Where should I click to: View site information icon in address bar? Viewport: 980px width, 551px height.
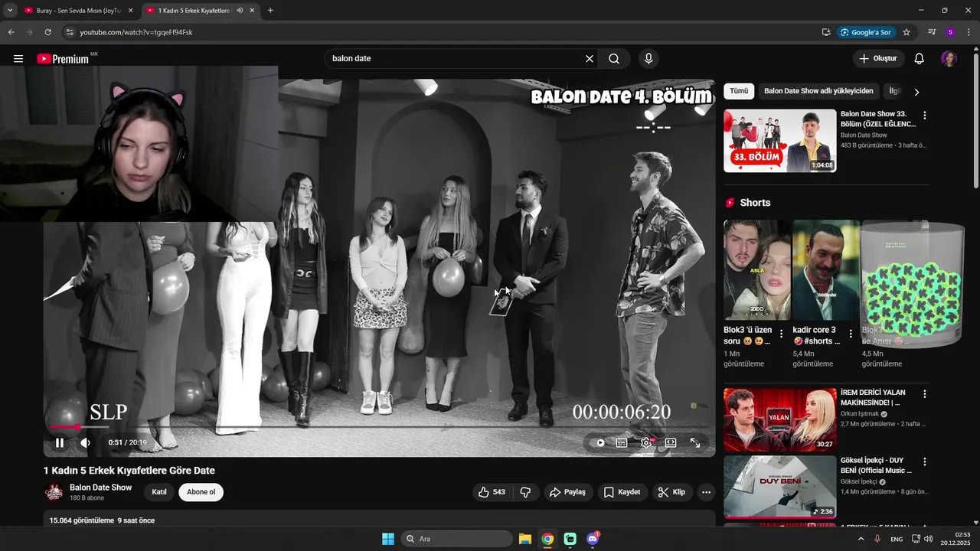point(70,32)
